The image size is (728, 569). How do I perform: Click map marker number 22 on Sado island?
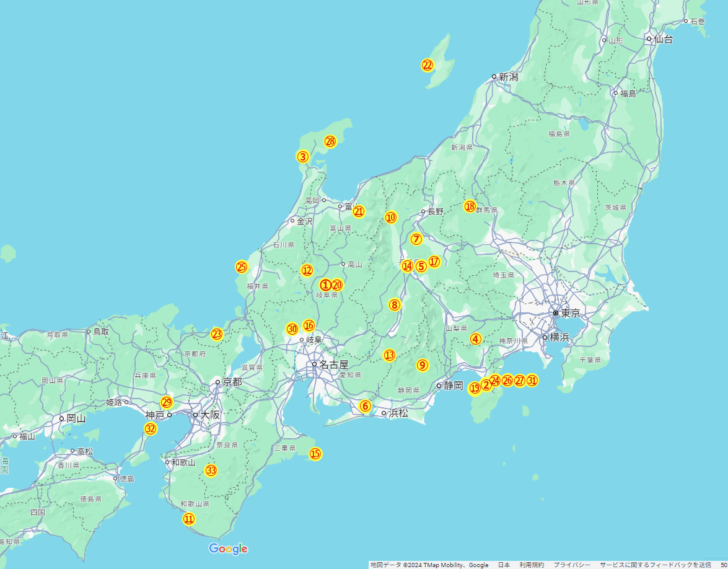click(428, 65)
